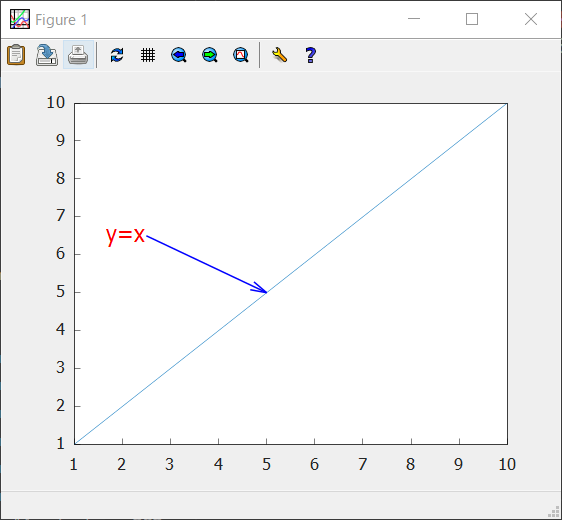Copy the plot to clipboard
The image size is (562, 520).
pos(16,55)
